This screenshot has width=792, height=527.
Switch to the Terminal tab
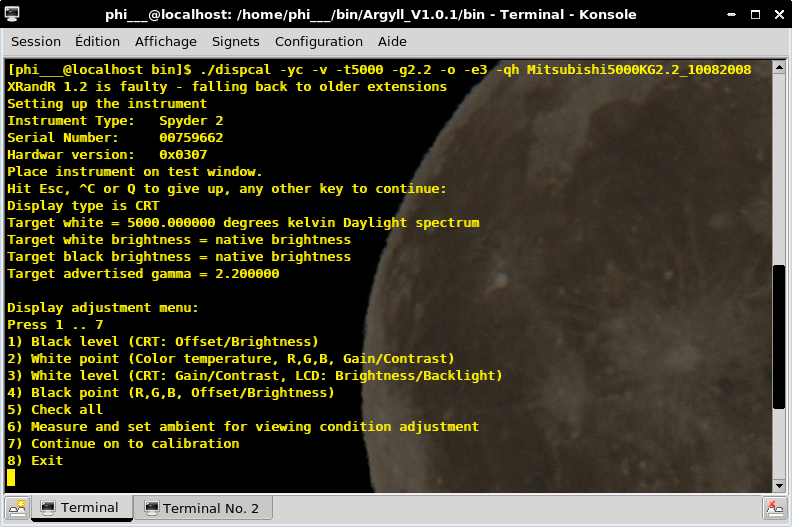82,508
